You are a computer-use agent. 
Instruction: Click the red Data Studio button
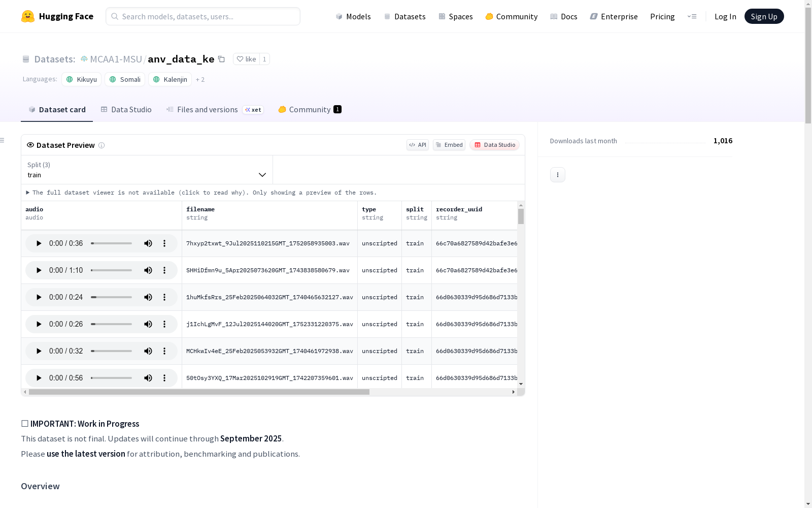click(495, 145)
